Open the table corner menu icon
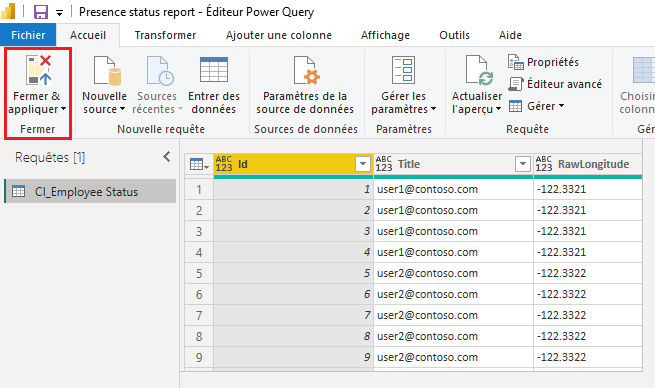655x388 pixels. point(199,165)
